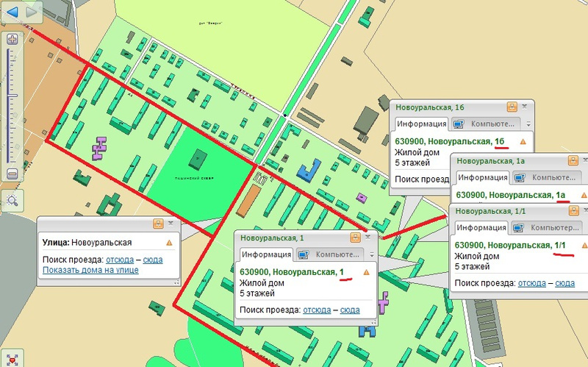Image resolution: width=588 pixels, height=367 pixels.
Task: Click 'Жилой дом' text in Новоуральская, 1 popup
Action: coord(262,283)
